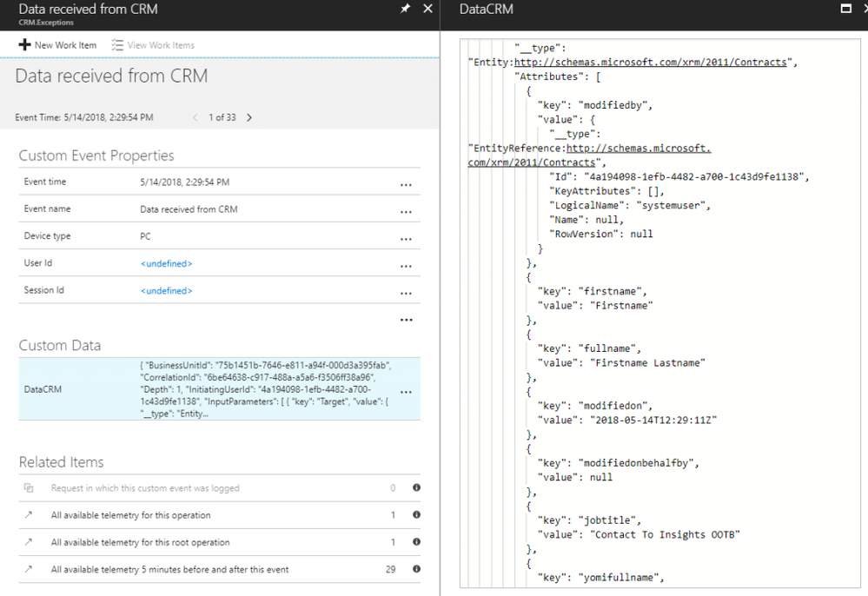
Task: Select the DataCRM custom data JSON value
Action: 266,389
